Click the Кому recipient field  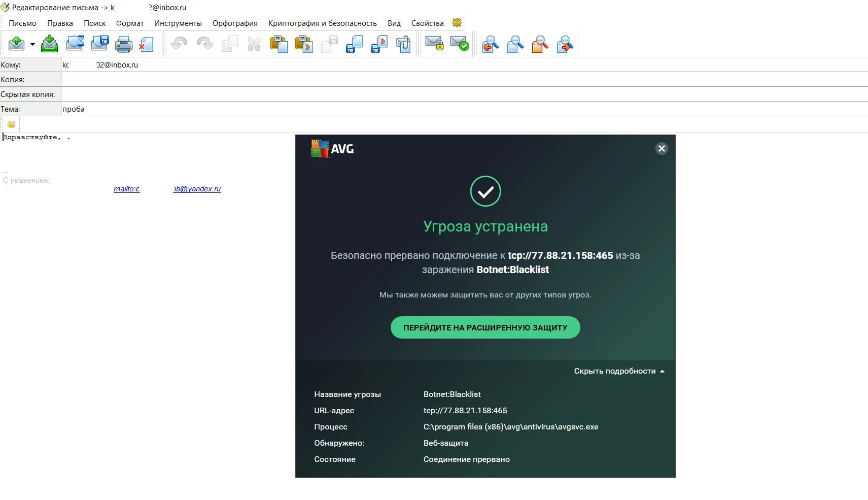pos(464,65)
